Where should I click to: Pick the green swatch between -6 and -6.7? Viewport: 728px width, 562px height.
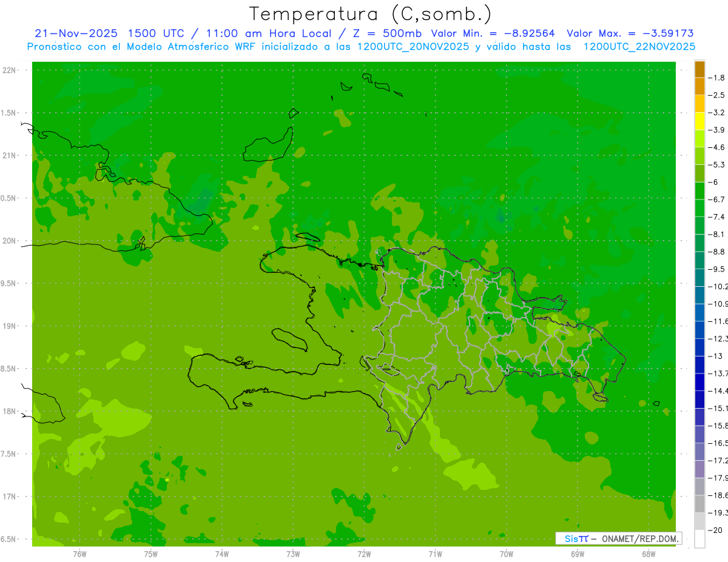click(699, 191)
